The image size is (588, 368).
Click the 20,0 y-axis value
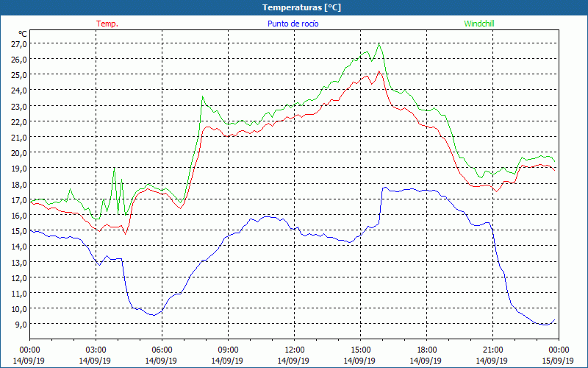click(21, 153)
